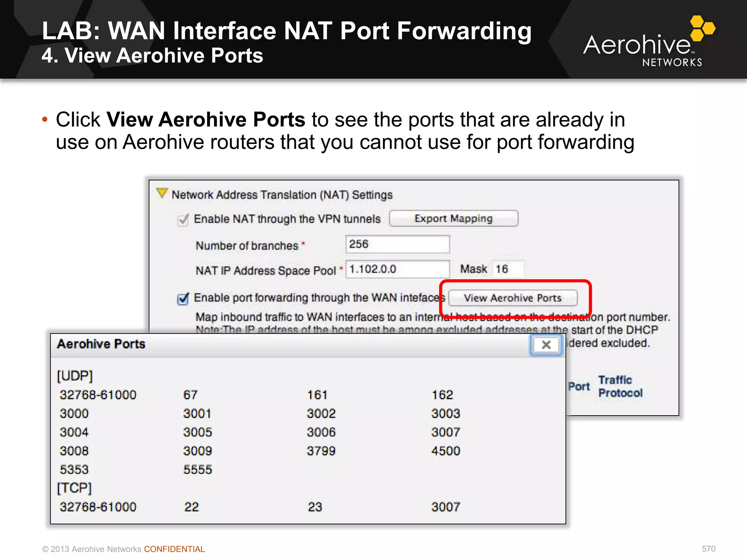Click UDP port 161
Screen dimensions: 747x560
tap(317, 394)
